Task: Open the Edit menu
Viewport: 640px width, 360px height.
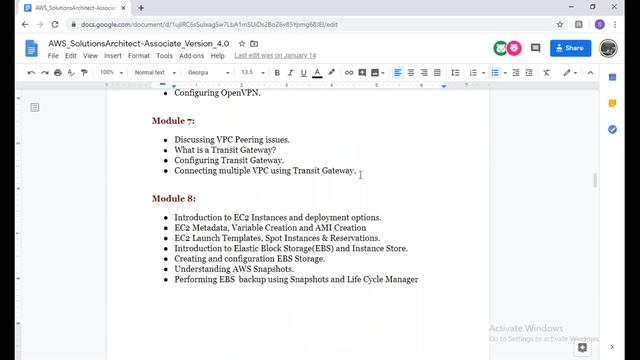Action: [x=71, y=56]
